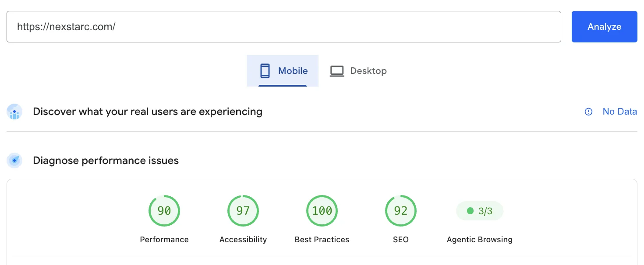Click the Agentic Browsing label

480,240
